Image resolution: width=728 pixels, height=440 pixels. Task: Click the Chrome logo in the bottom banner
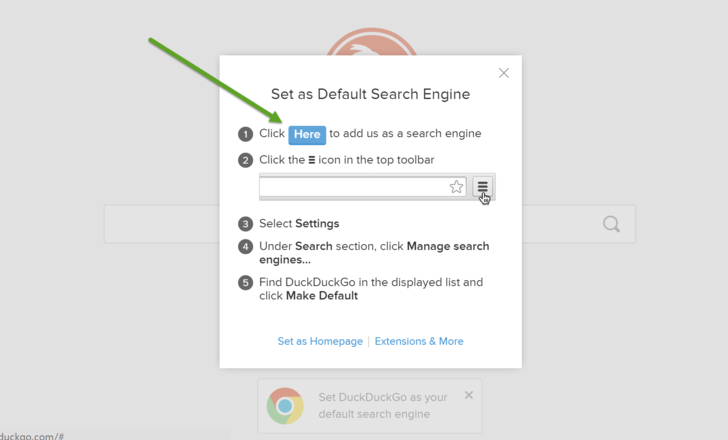click(285, 406)
